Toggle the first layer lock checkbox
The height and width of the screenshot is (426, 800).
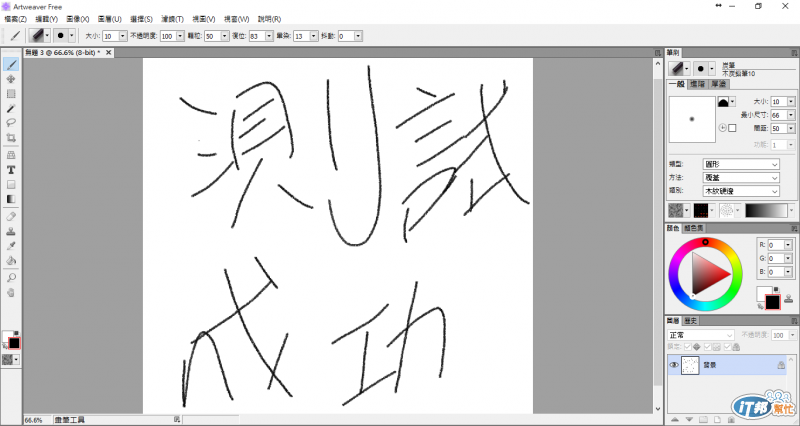tap(688, 347)
